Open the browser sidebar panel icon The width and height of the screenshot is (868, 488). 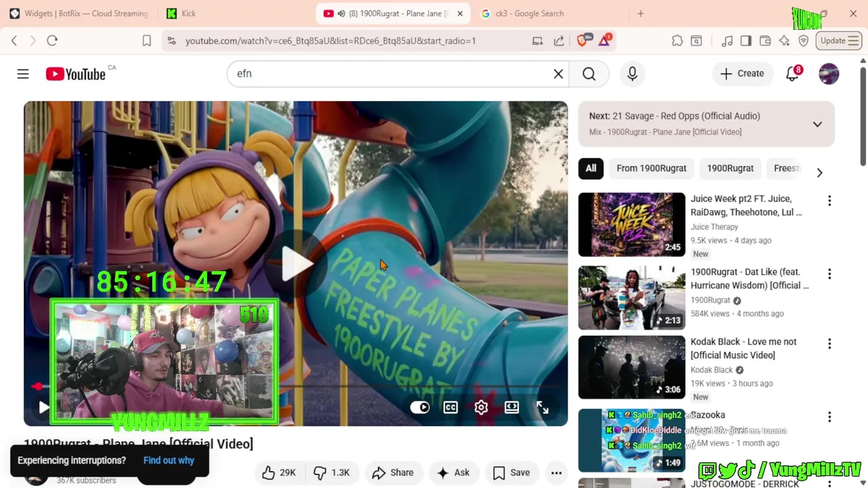pyautogui.click(x=746, y=41)
